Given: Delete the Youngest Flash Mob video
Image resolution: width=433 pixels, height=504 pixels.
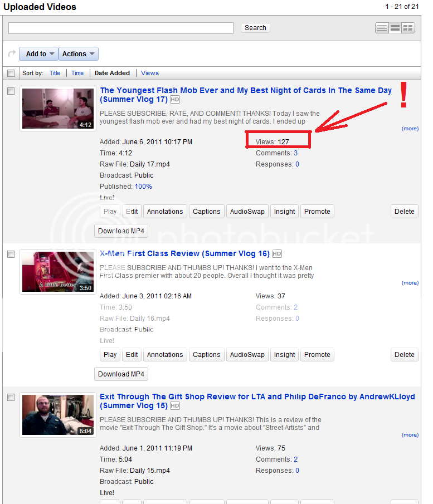Looking at the screenshot, I should [404, 212].
